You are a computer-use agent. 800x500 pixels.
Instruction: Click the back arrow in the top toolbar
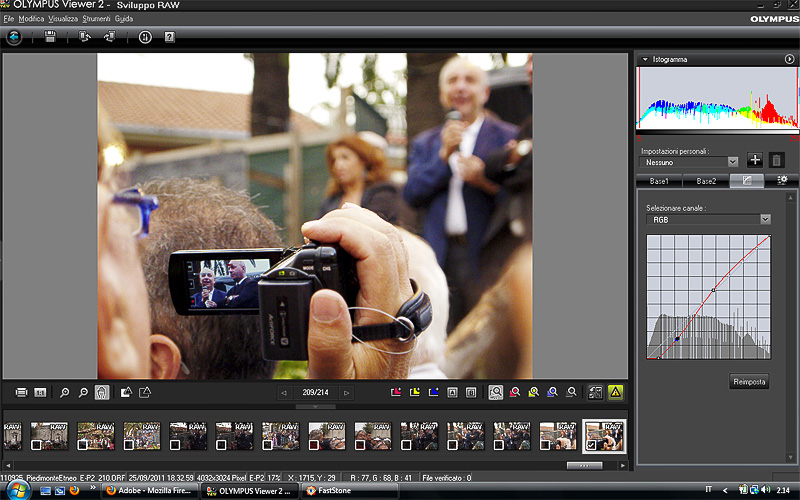click(14, 37)
